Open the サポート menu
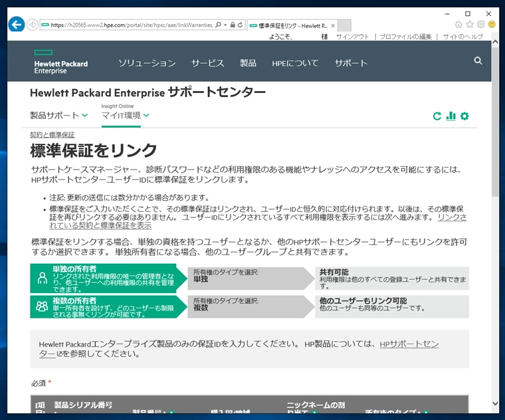Screen dimensions: 505x420 (x=351, y=63)
